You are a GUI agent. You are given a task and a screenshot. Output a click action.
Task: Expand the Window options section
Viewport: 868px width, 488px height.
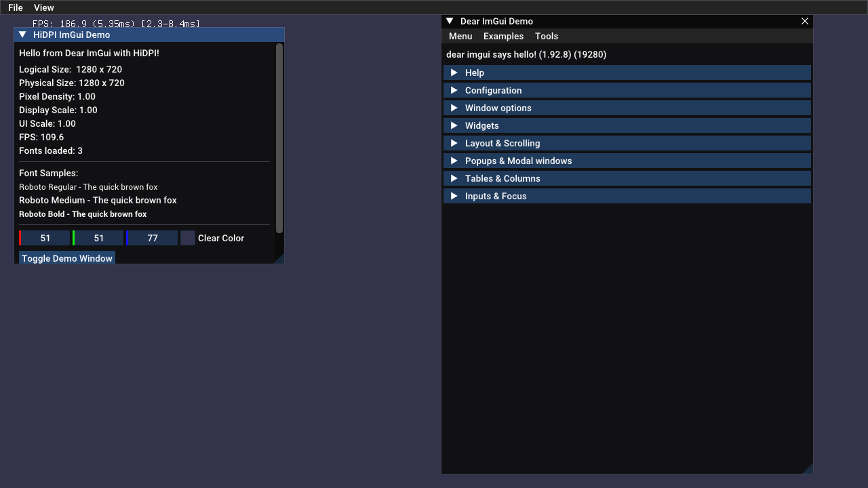click(x=627, y=108)
